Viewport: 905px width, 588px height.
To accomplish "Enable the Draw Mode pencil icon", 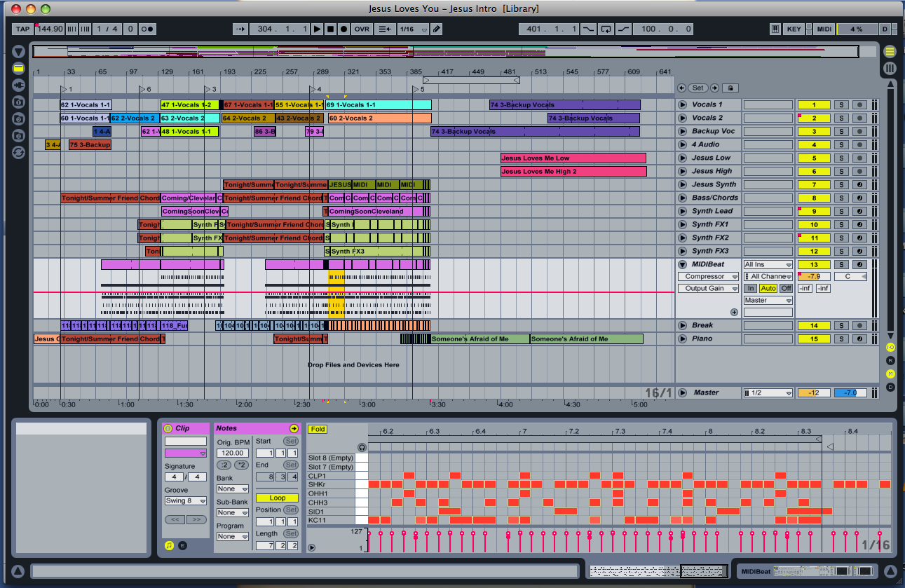I will coord(437,29).
